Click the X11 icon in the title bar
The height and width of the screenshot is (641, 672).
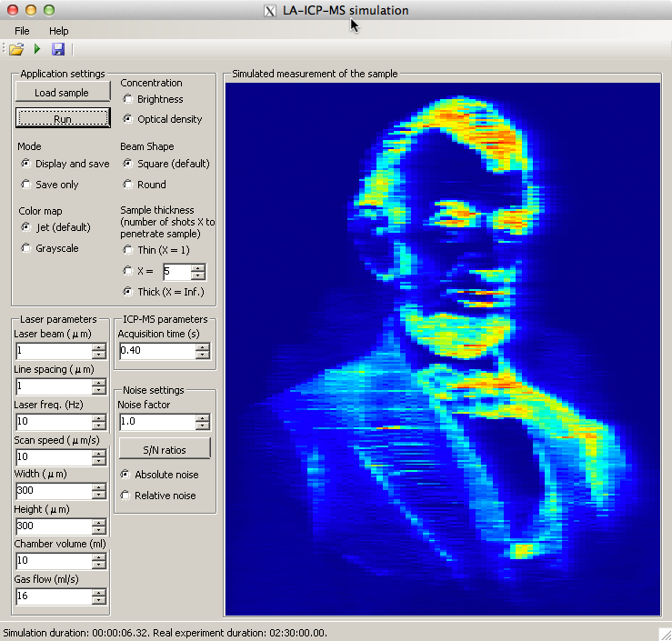(269, 11)
